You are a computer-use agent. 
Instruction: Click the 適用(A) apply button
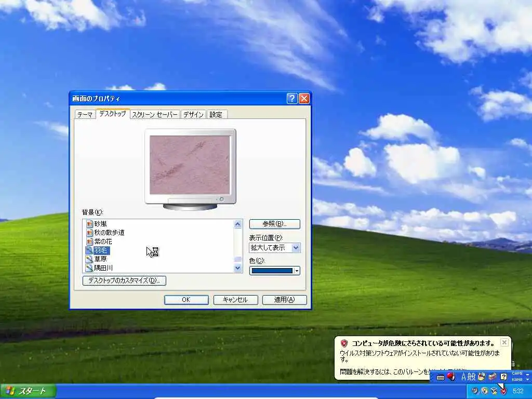(284, 300)
